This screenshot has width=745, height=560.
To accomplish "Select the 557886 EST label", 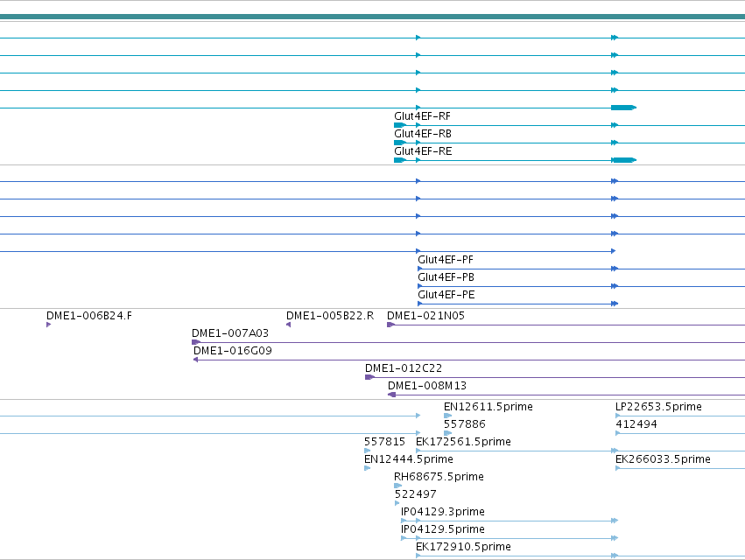I will 464,424.
